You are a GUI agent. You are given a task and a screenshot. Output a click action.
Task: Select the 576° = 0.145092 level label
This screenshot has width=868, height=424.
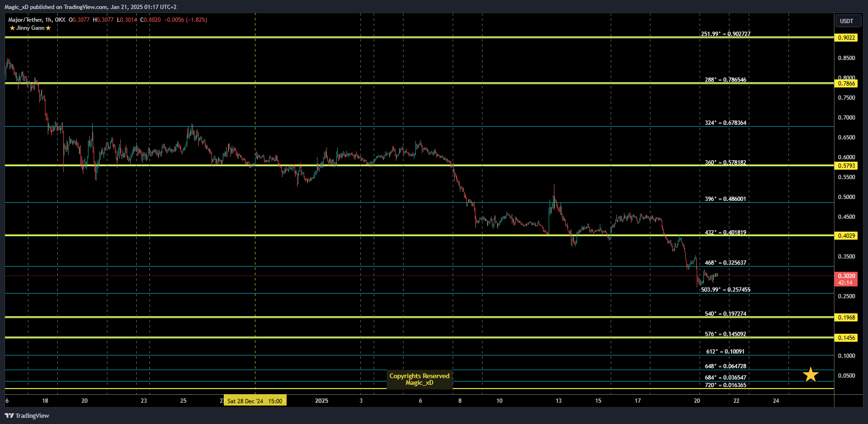click(726, 334)
